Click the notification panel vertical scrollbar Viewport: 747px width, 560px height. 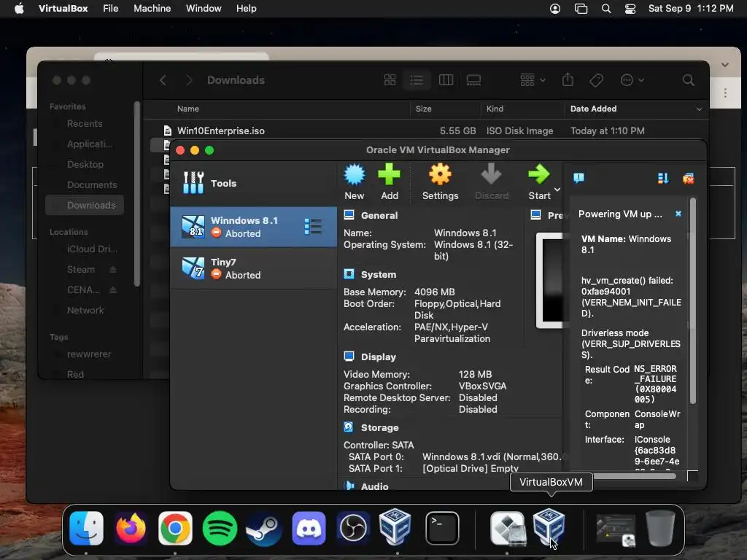click(x=693, y=301)
